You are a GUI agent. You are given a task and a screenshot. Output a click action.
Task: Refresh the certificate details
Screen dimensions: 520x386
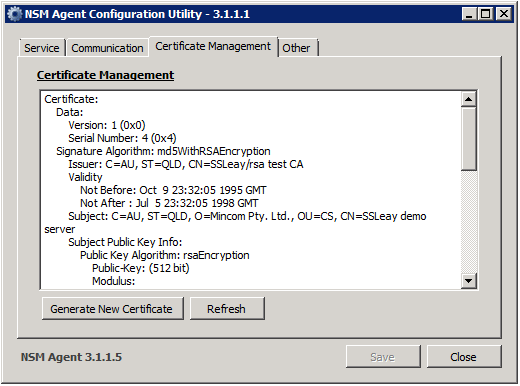pos(227,309)
